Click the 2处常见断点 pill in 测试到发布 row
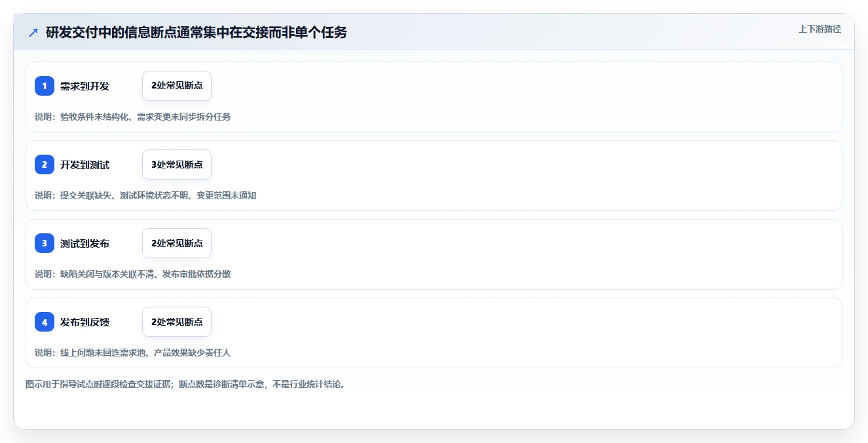868x443 pixels. pos(177,243)
